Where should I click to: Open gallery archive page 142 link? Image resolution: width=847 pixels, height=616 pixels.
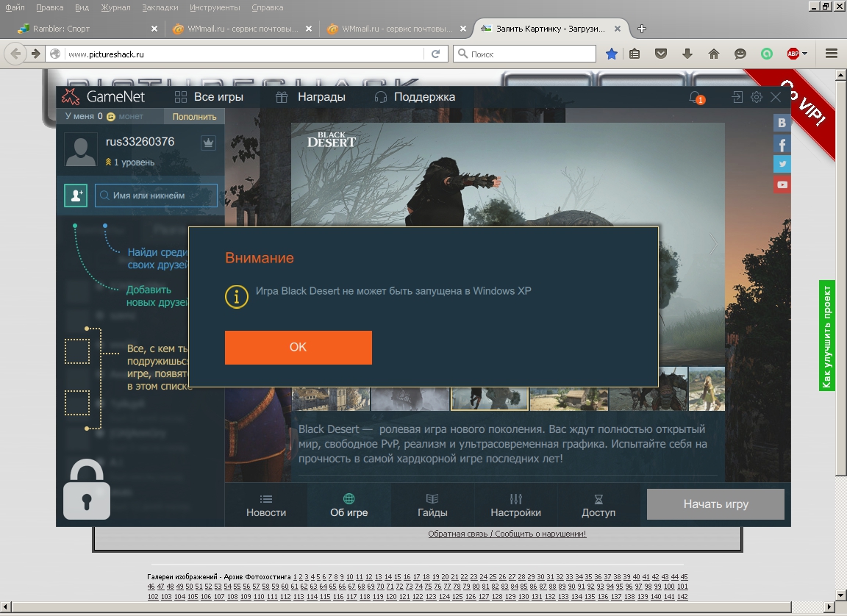coord(682,597)
